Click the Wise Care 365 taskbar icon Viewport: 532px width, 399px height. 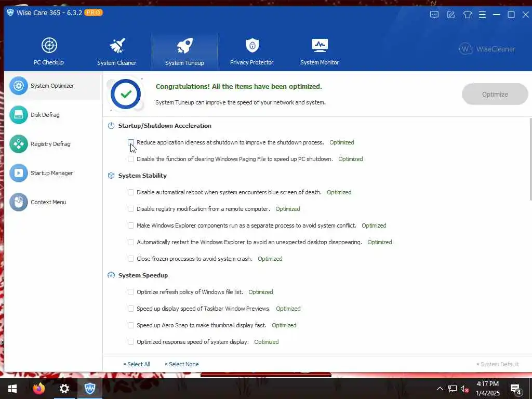(90, 389)
